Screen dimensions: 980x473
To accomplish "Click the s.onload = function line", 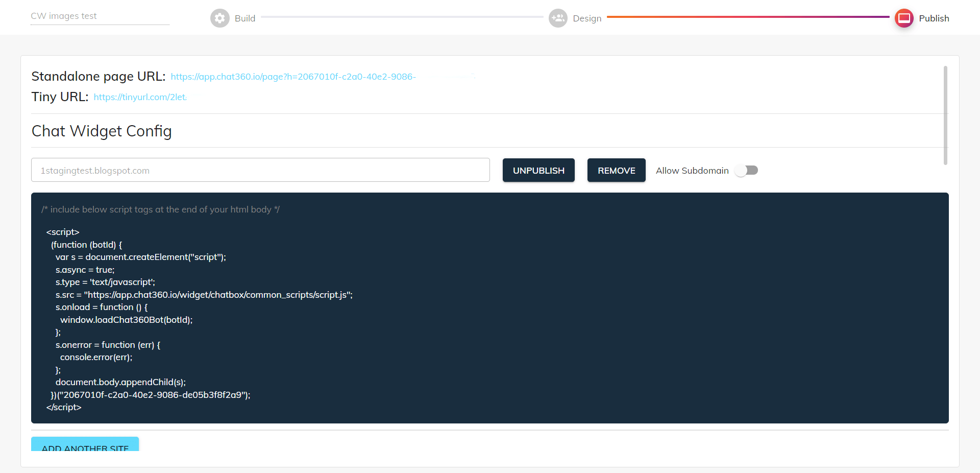I will point(102,307).
